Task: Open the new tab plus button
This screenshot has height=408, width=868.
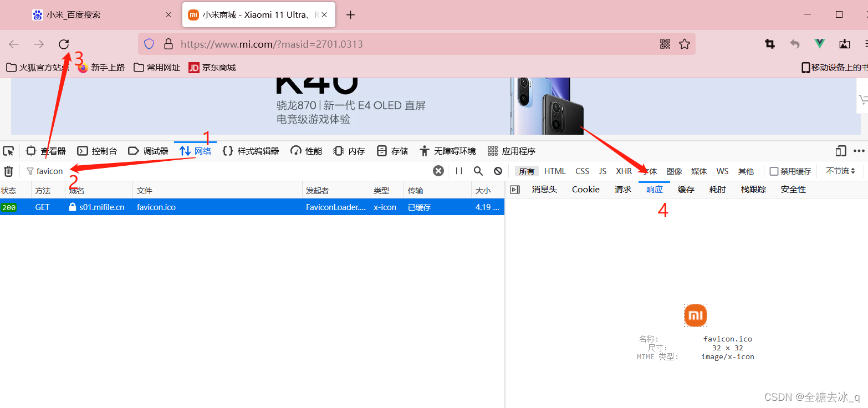Action: tap(350, 15)
